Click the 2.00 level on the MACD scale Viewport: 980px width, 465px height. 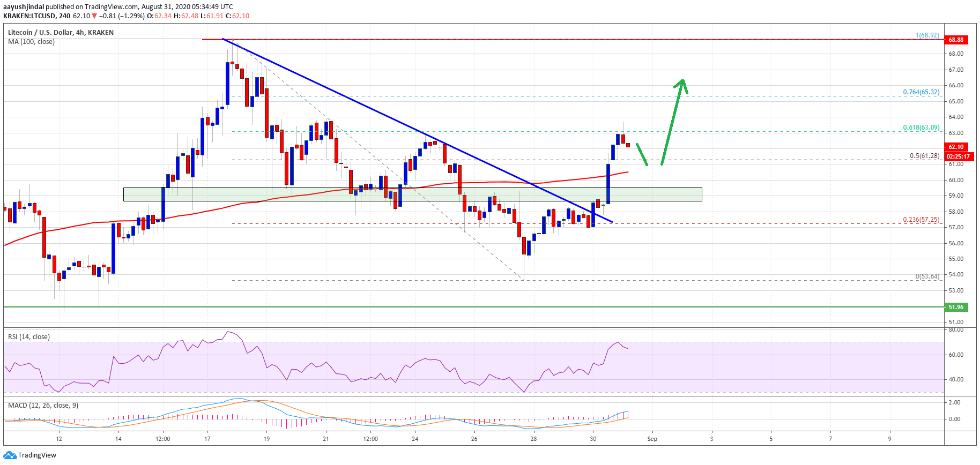point(954,402)
